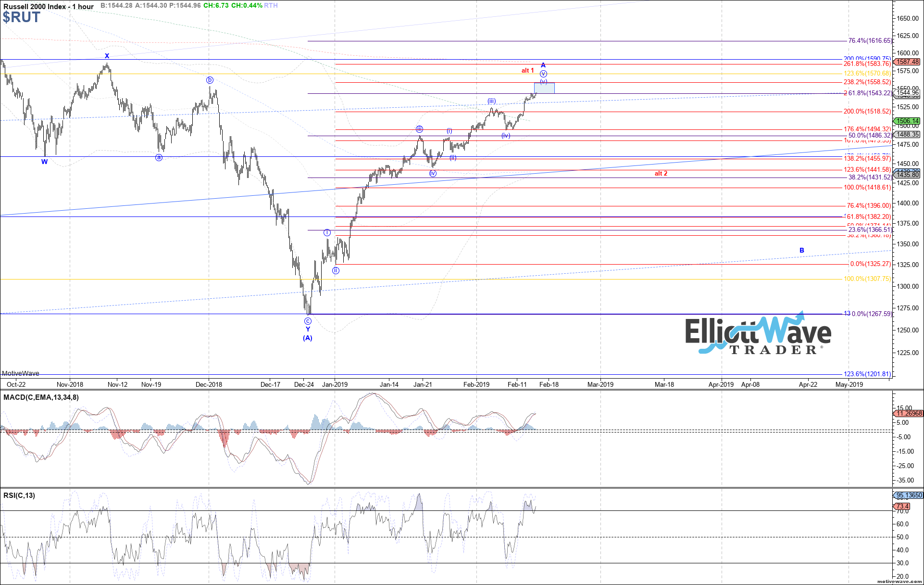Click the 1506.14 green price tag
Image resolution: width=924 pixels, height=585 pixels.
(908, 121)
